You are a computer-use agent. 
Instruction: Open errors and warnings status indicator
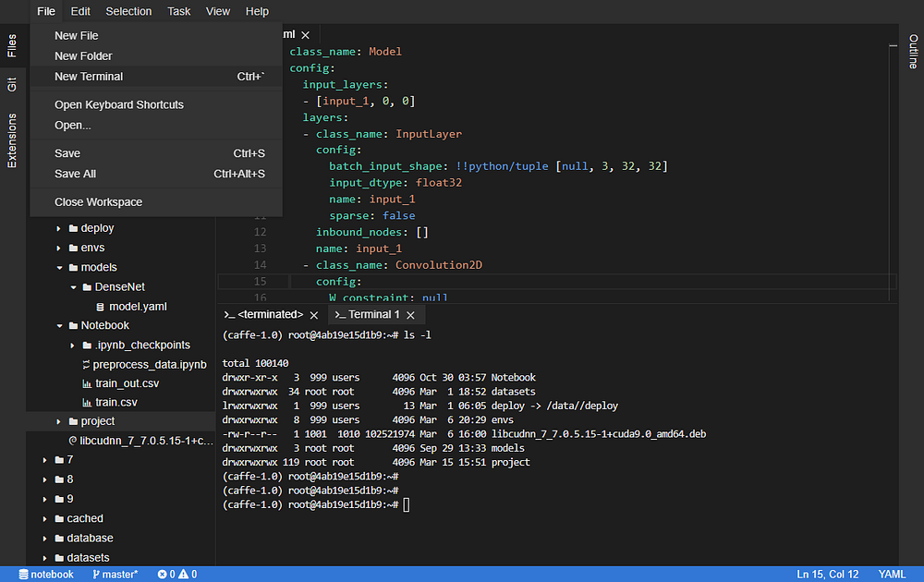coord(176,575)
